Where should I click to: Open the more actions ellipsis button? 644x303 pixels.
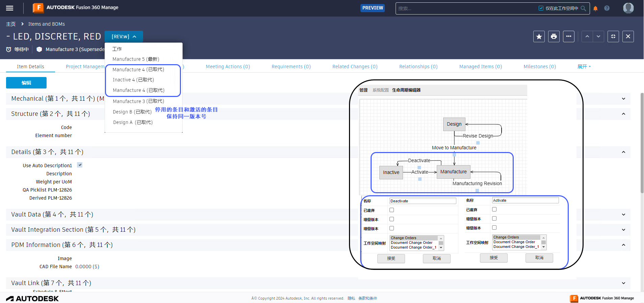pyautogui.click(x=569, y=36)
